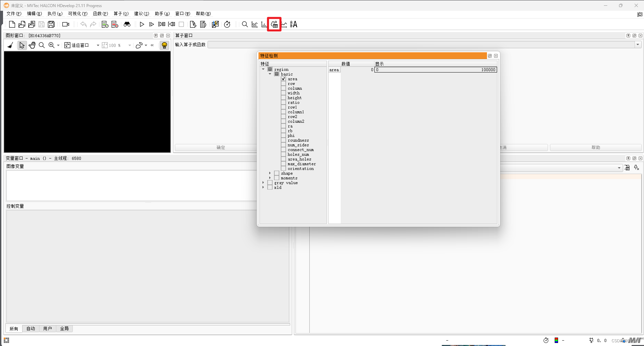Collapse the region tree node
The image size is (644, 346).
click(264, 69)
